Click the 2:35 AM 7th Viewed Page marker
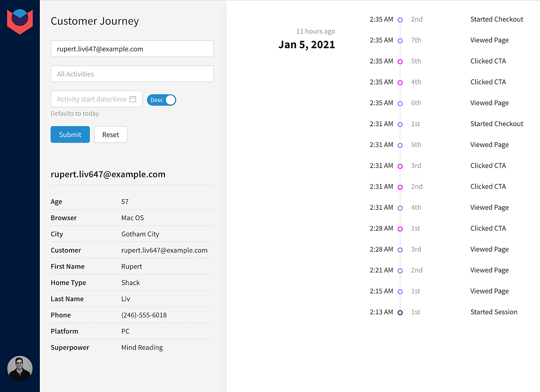 (x=400, y=41)
